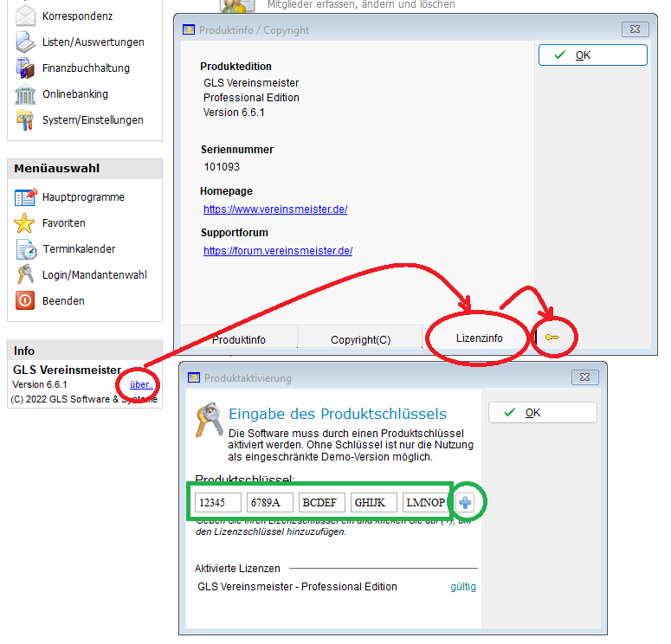Click the blue plus add-key icon
The width and height of the screenshot is (671, 644).
point(465,502)
